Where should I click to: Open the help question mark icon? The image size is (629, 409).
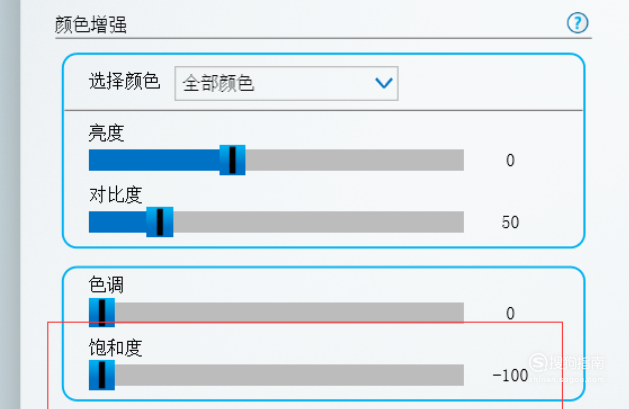(x=578, y=23)
